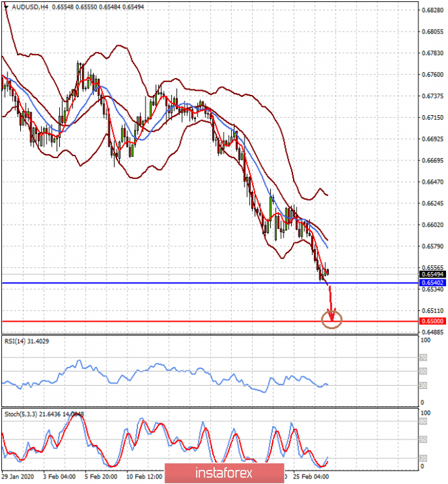The height and width of the screenshot is (484, 448).
Task: Click the triangle arrow beside AUDUSD,H4 title
Action: (5, 5)
